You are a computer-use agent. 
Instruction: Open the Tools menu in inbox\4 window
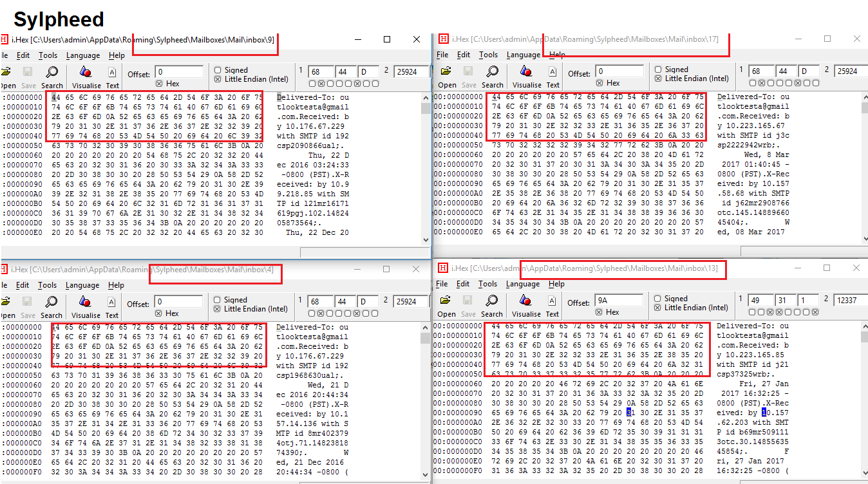pyautogui.click(x=48, y=285)
